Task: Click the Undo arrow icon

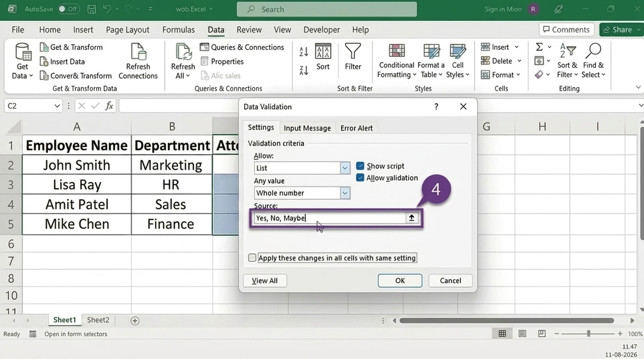Action: click(107, 9)
